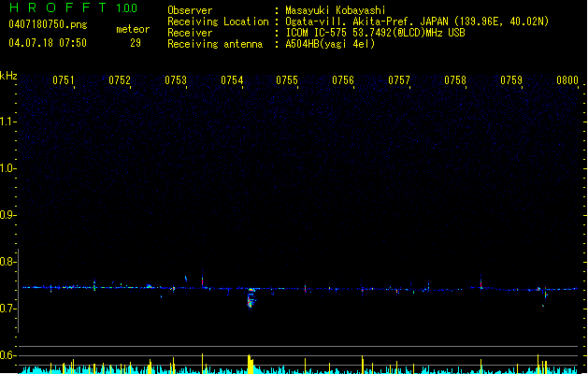Click the meteor count value 29
Image resolution: width=588 pixels, height=374 pixels.
tap(136, 43)
